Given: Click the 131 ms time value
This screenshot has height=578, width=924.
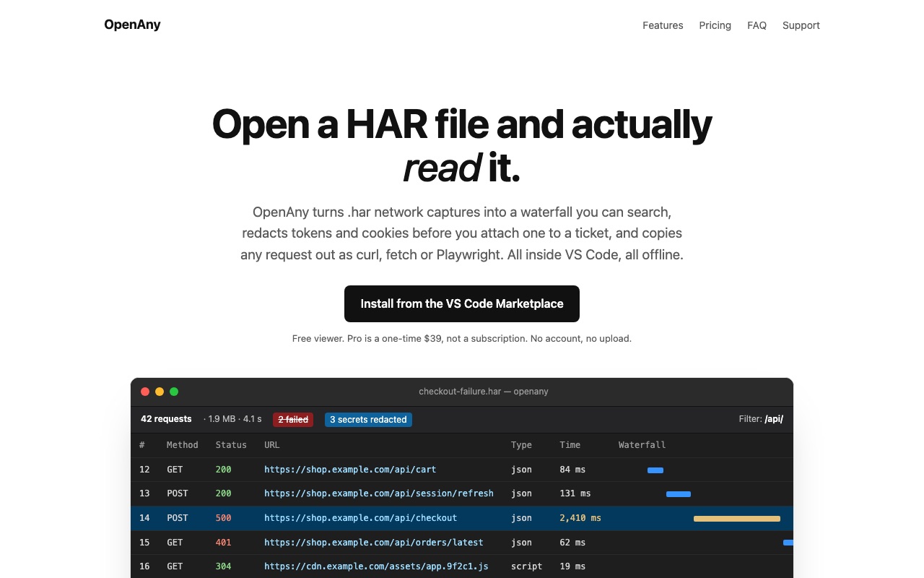Looking at the screenshot, I should pos(575,493).
